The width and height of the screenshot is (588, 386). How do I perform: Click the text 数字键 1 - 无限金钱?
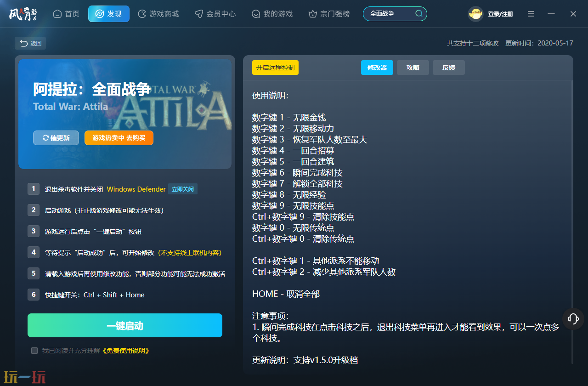point(289,118)
